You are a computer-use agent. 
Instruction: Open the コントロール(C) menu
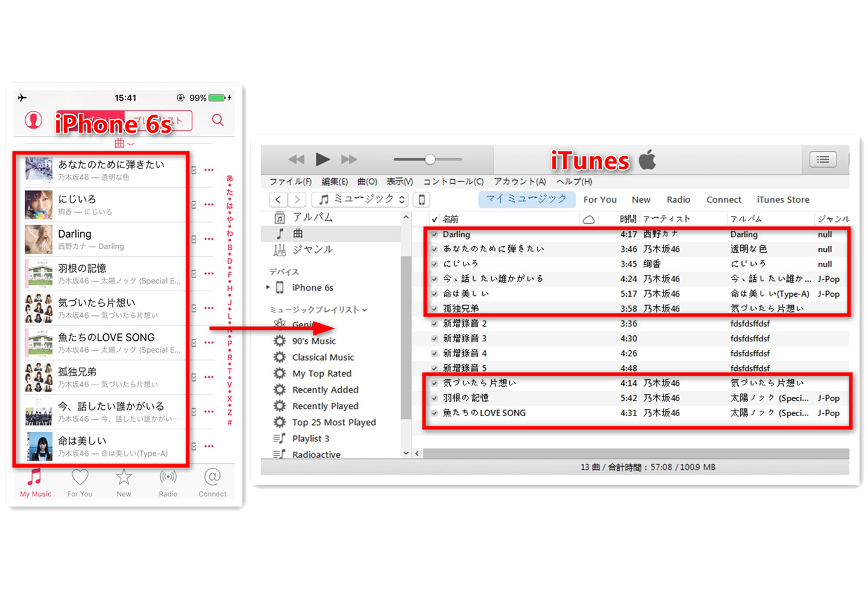click(x=453, y=182)
